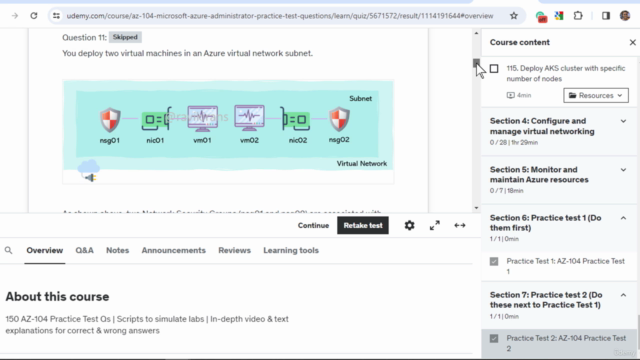Screen dimensions: 640x360
Task: Select the Overview tab
Action: [x=44, y=250]
